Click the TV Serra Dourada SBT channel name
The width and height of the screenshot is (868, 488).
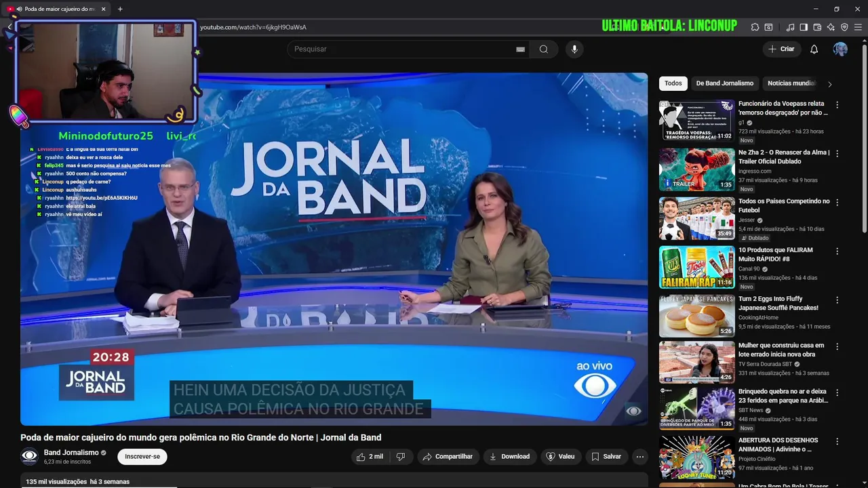(765, 364)
